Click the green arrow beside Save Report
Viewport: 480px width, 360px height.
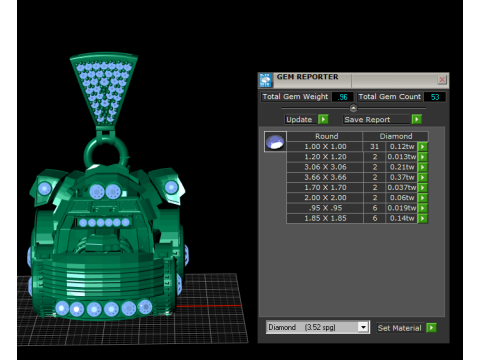(417, 119)
